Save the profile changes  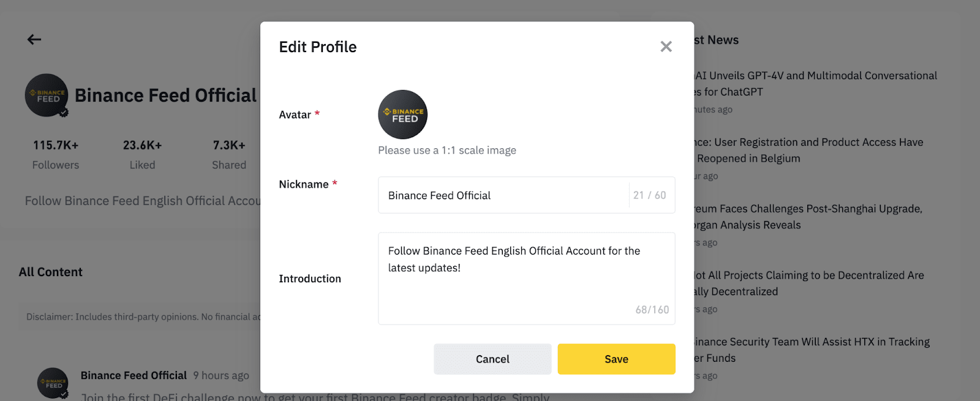(616, 359)
